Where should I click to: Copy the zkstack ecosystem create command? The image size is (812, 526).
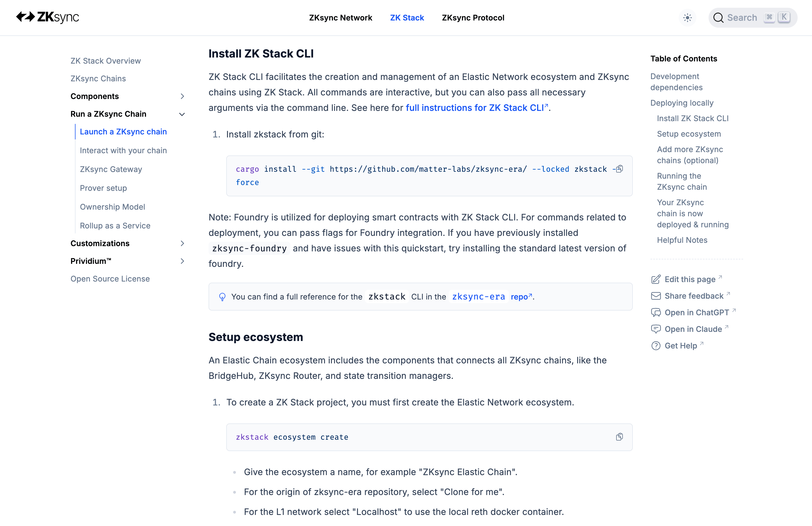point(620,437)
